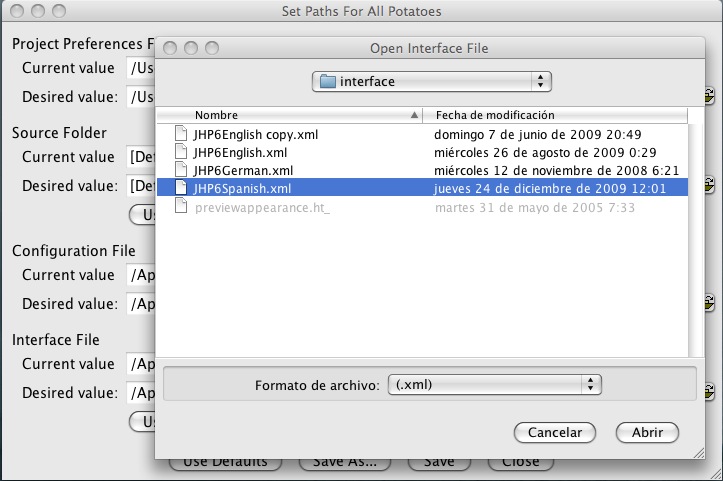Select the file JHP6English copy.xml

point(256,134)
